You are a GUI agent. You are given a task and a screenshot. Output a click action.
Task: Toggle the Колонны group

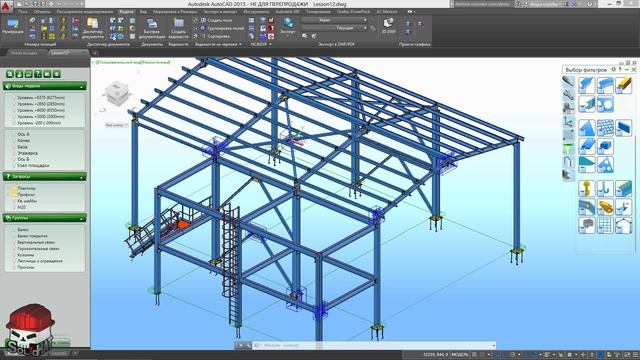click(x=26, y=255)
